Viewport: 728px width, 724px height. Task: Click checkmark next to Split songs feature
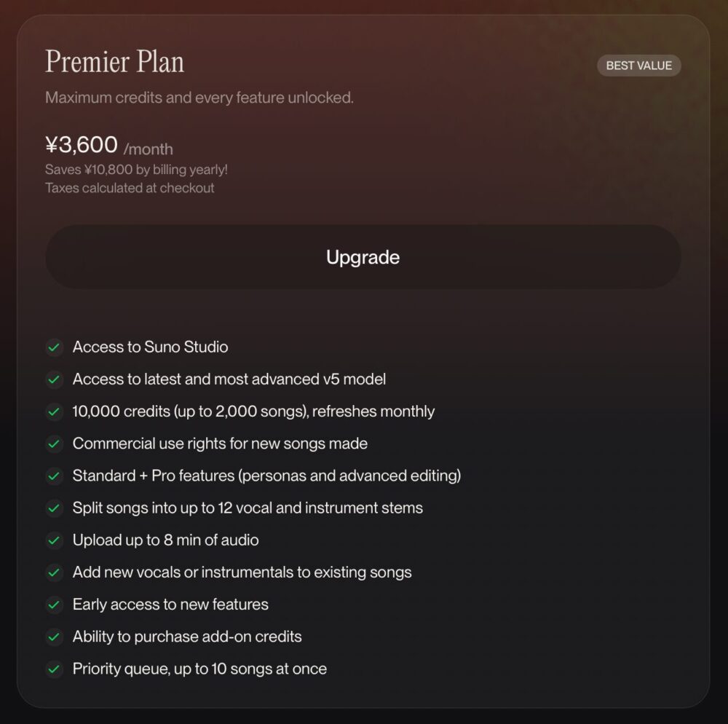54,508
